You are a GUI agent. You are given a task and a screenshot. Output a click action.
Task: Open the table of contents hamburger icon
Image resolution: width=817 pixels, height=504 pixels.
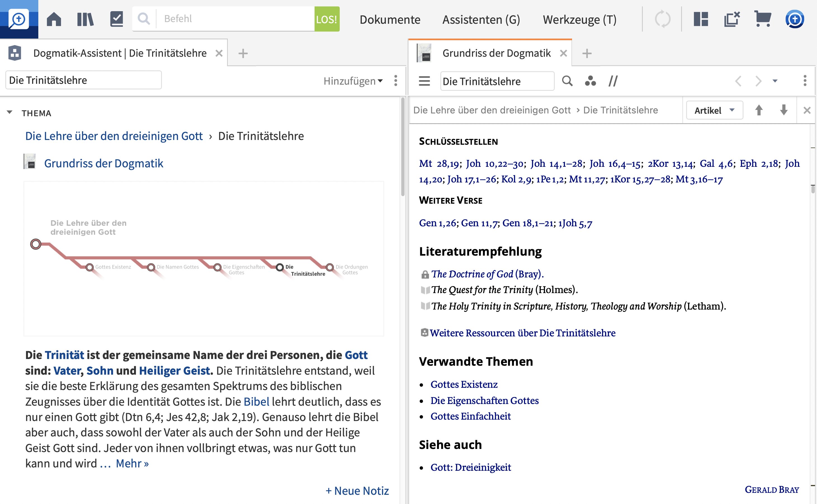click(x=424, y=81)
